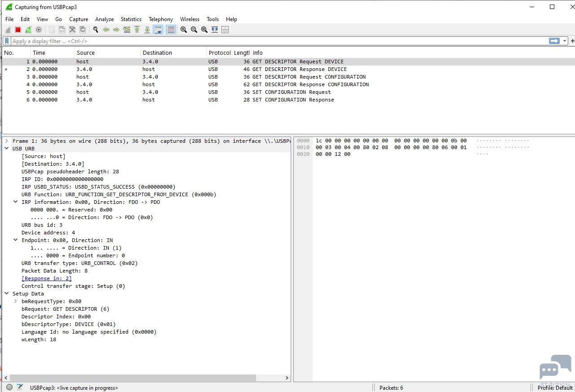The image size is (575, 392).
Task: Go forward to the next packet
Action: (116, 30)
